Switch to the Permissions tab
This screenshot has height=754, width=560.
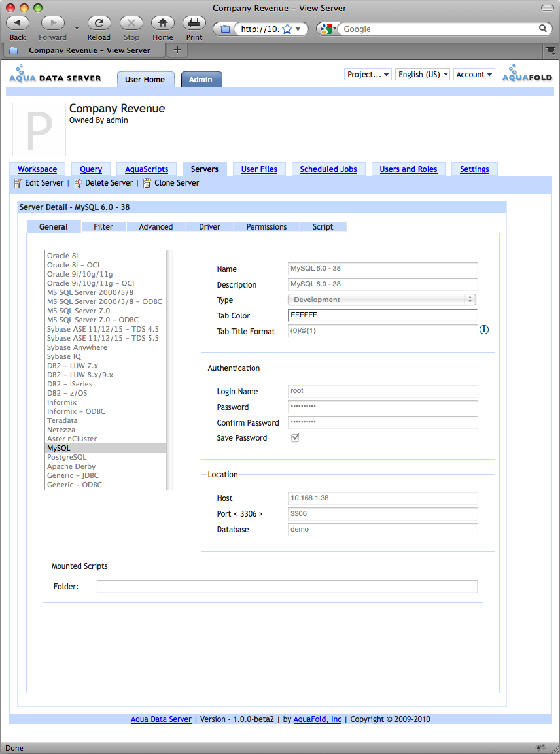[266, 226]
